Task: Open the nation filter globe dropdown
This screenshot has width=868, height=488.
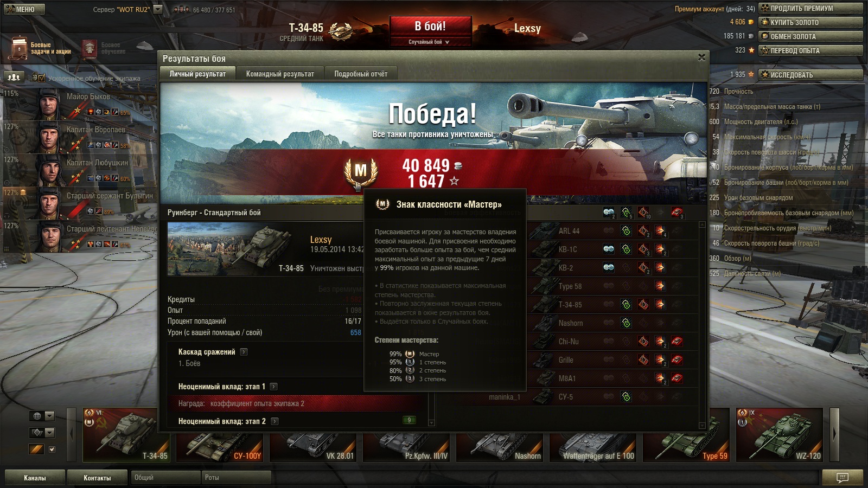Action: (42, 416)
